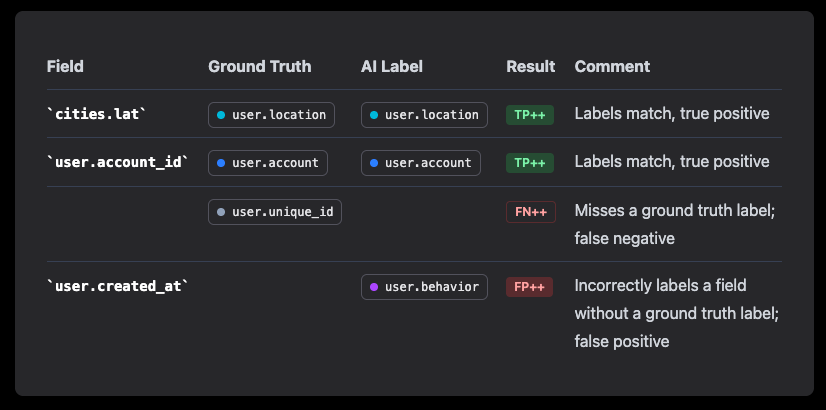Select the cities.lat field name

pyautogui.click(x=97, y=114)
